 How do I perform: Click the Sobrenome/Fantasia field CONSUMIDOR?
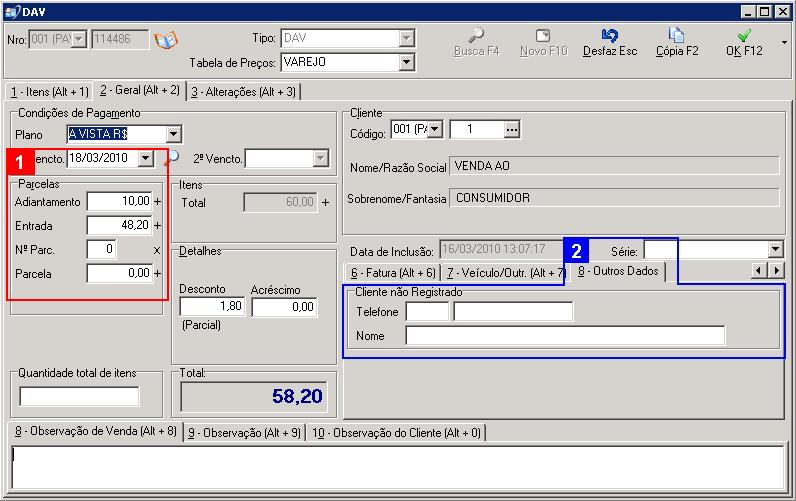614,197
